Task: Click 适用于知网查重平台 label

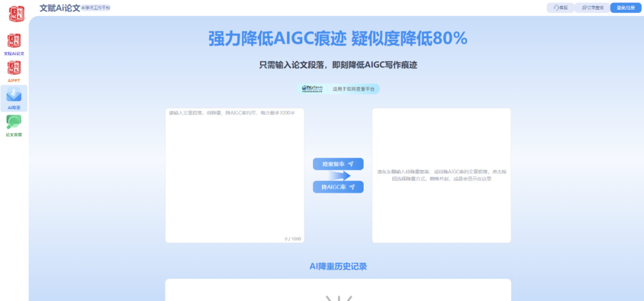Action: pyautogui.click(x=353, y=89)
